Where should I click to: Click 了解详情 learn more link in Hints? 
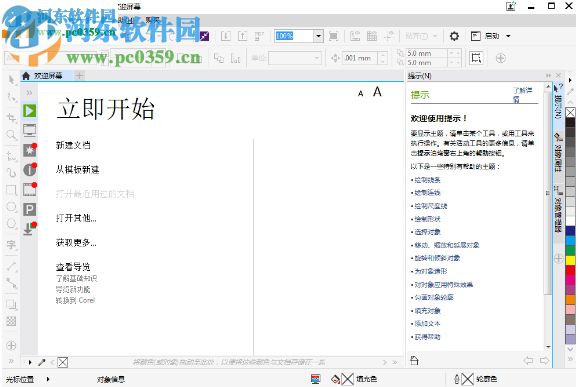522,95
